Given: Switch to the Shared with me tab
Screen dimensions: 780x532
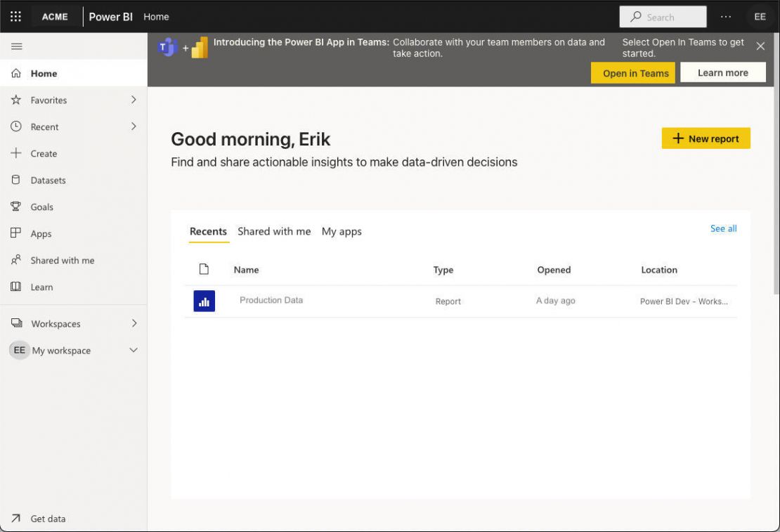Looking at the screenshot, I should pyautogui.click(x=274, y=231).
